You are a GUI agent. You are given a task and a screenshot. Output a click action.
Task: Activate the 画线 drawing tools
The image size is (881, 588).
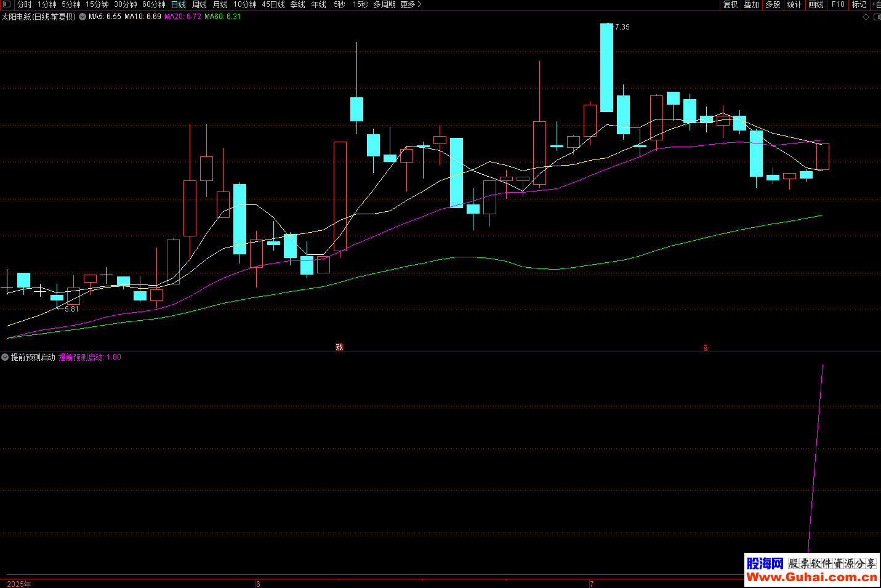click(x=816, y=4)
